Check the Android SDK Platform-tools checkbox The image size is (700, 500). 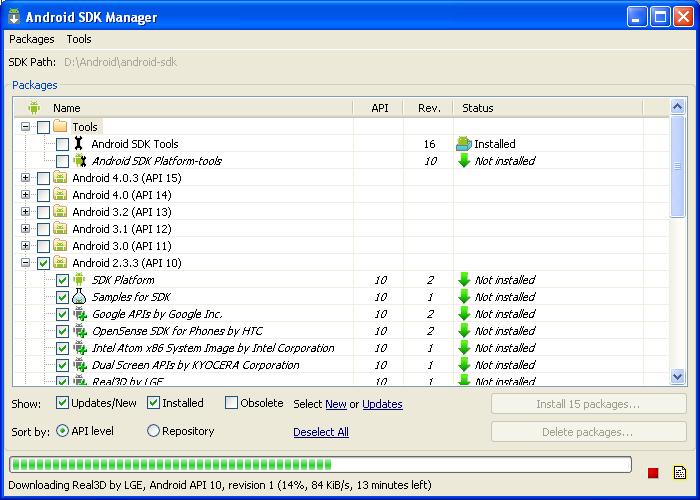point(62,161)
